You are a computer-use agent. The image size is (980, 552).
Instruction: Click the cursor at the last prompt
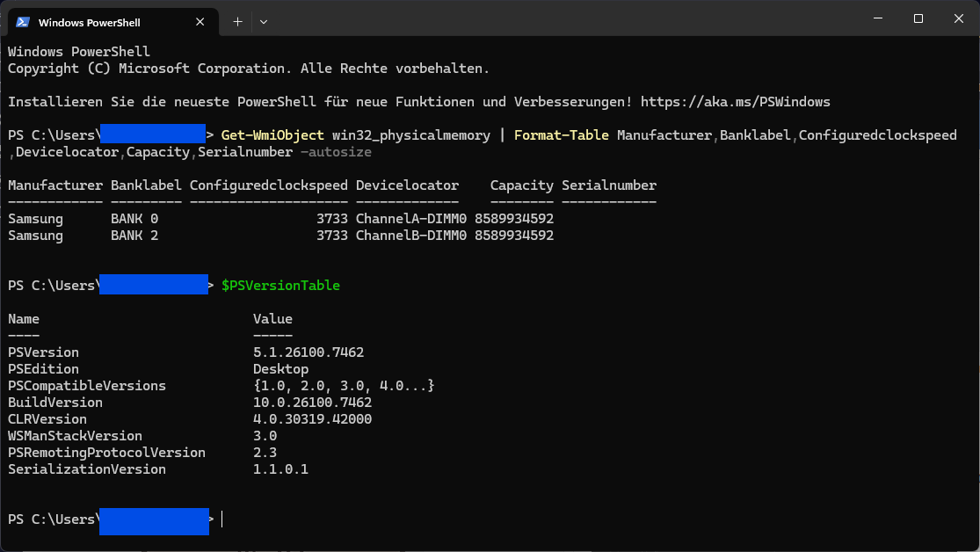[x=222, y=519]
